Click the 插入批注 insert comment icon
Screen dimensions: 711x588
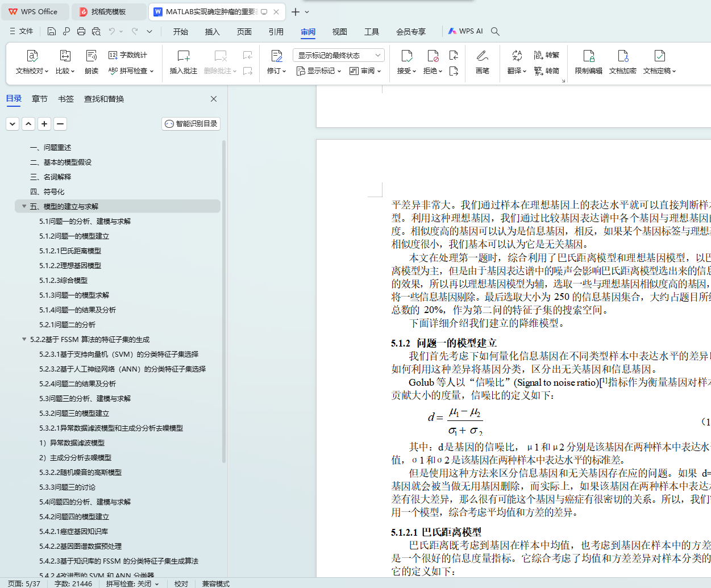pos(183,56)
